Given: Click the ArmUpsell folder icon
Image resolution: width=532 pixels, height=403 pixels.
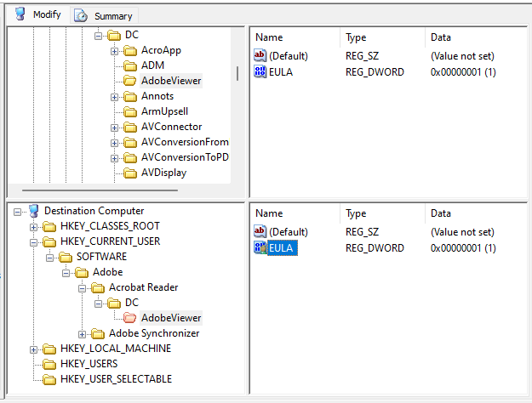Looking at the screenshot, I should click(130, 111).
